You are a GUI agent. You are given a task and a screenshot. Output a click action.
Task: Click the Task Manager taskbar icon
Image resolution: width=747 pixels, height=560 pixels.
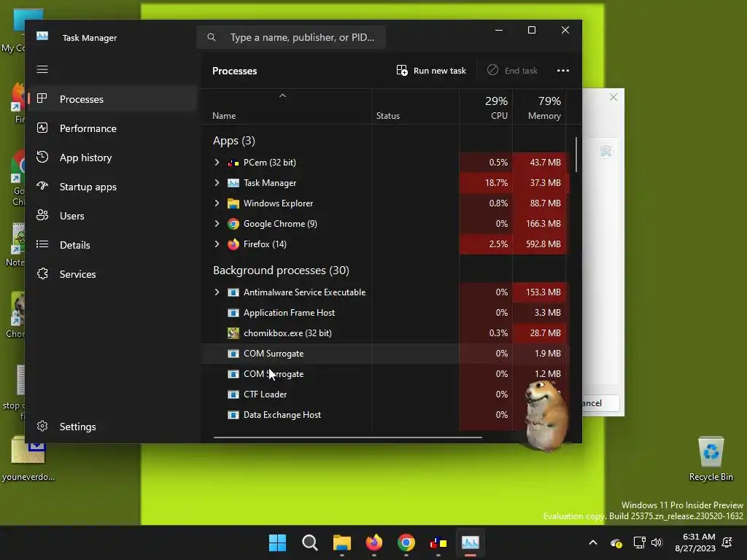[x=471, y=542]
